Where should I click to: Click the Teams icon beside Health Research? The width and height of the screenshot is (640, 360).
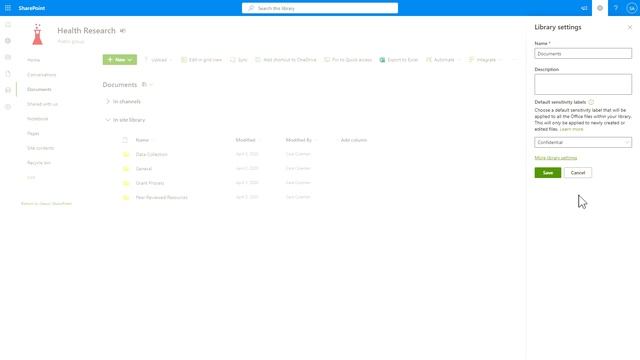(123, 31)
